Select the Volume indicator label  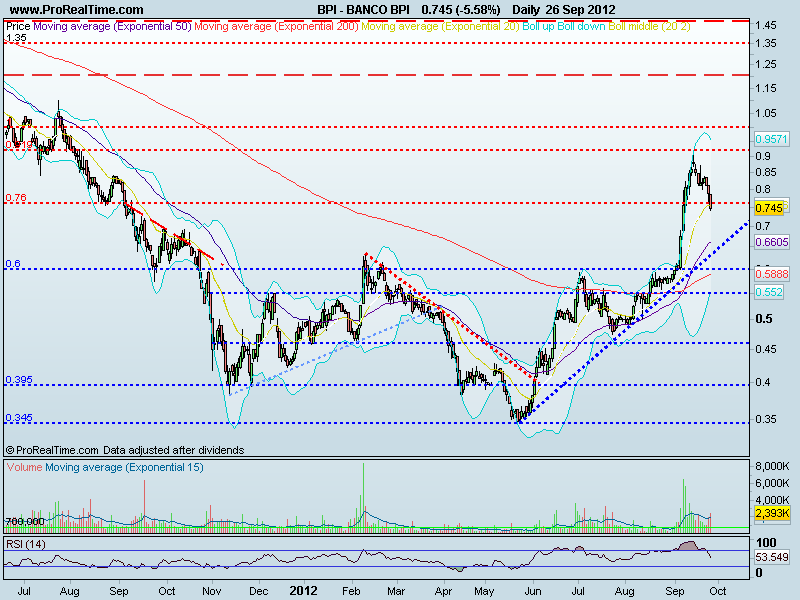tap(24, 467)
